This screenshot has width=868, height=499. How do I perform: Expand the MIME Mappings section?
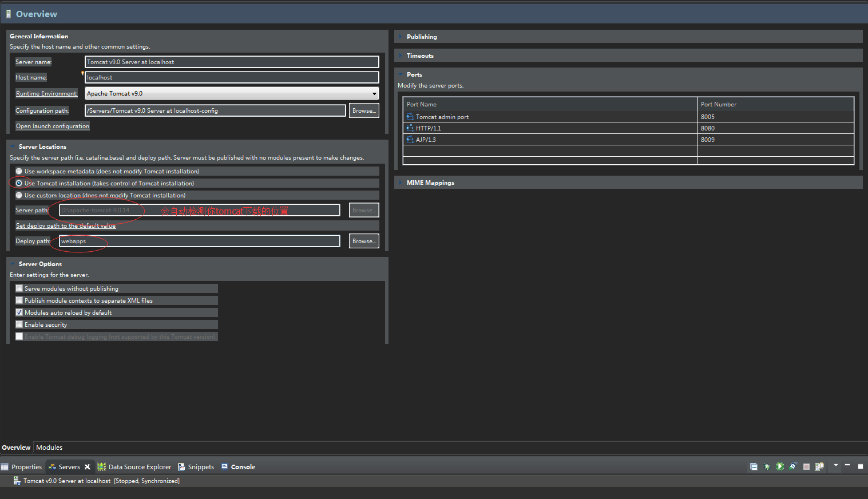[401, 183]
